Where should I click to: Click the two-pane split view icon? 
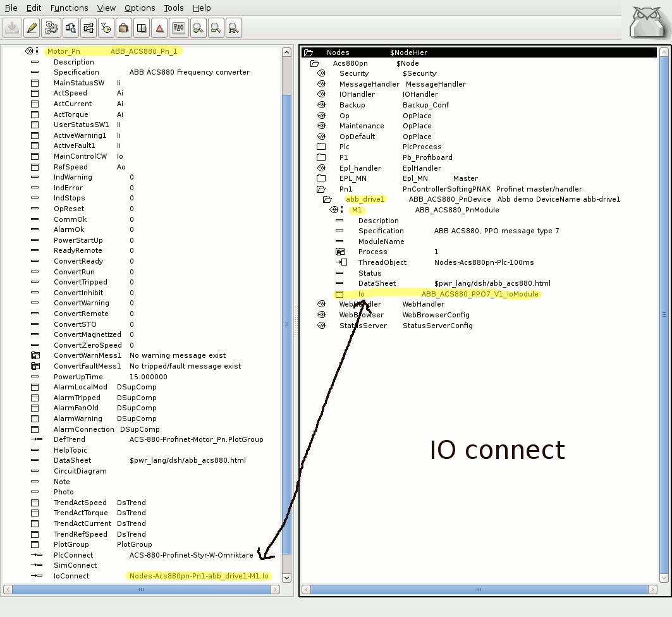[x=142, y=28]
